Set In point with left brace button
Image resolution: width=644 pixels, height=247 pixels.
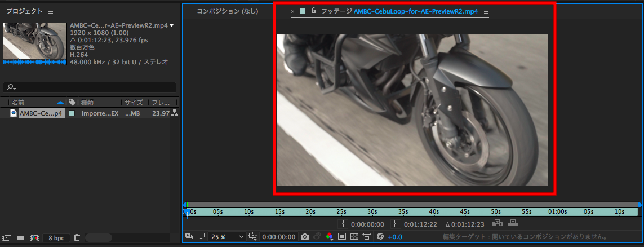[344, 224]
